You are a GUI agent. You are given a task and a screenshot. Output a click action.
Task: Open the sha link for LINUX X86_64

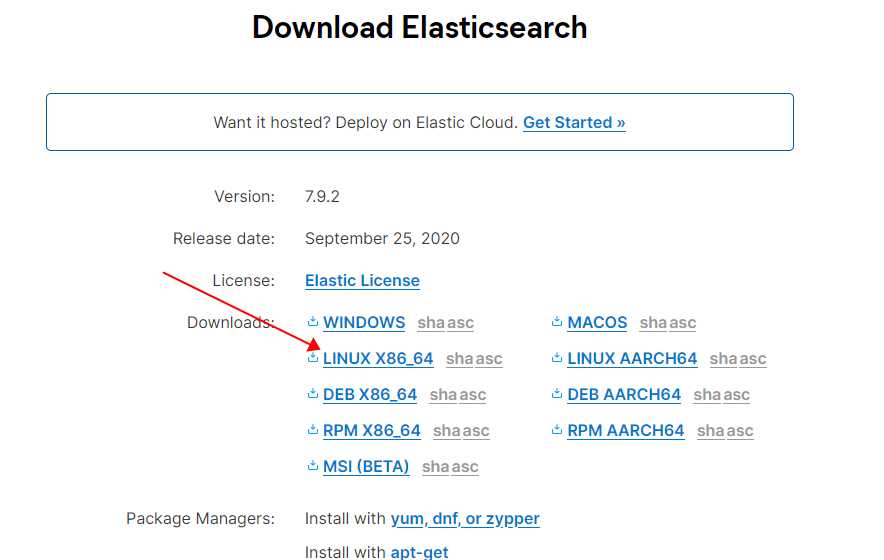tap(459, 359)
